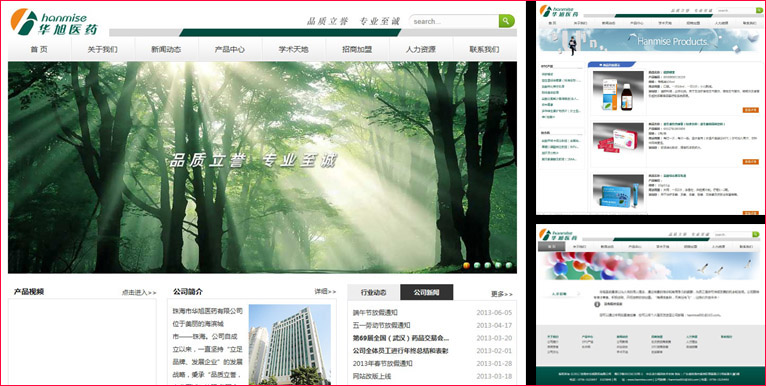Click the date 2013-03-18 in news list
766x386 pixels.
pos(494,376)
